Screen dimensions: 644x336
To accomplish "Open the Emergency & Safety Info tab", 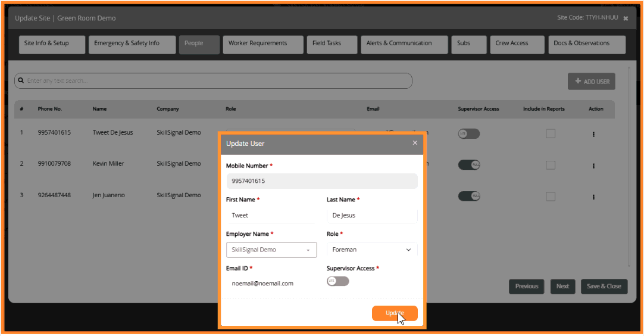I will (132, 45).
